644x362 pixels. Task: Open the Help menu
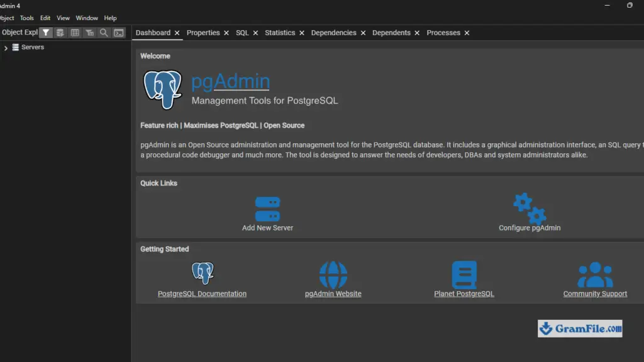[x=110, y=18]
